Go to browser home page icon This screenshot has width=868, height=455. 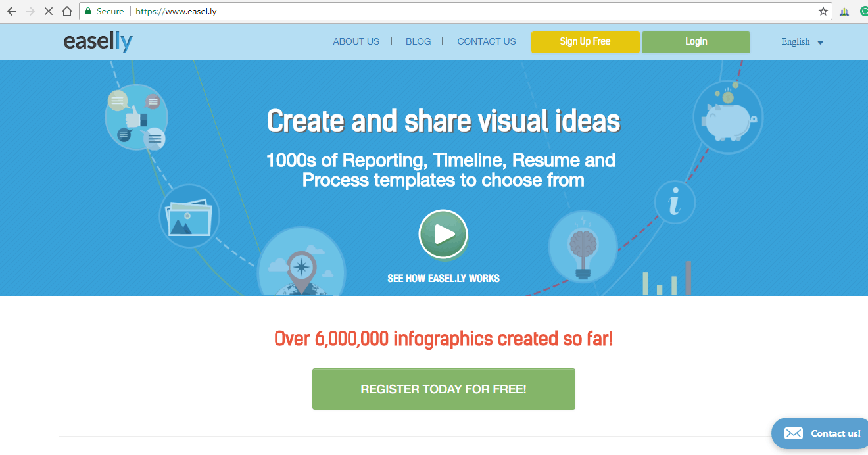[66, 11]
